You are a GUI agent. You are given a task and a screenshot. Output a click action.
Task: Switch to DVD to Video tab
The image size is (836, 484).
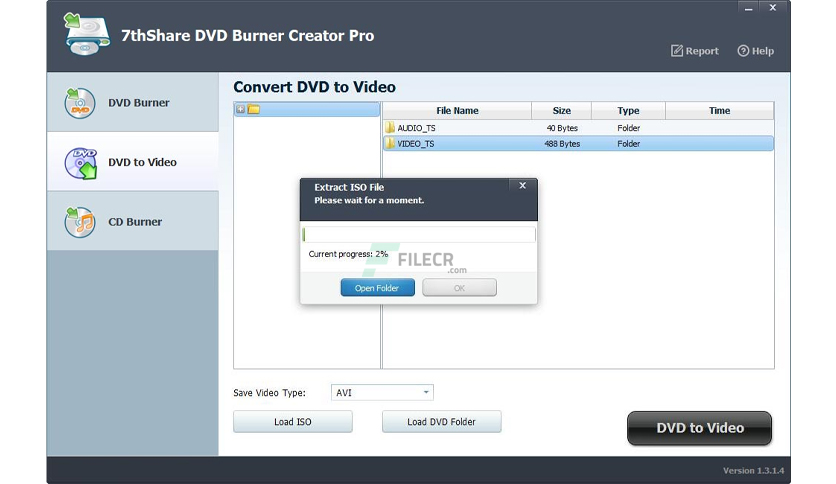(x=133, y=162)
